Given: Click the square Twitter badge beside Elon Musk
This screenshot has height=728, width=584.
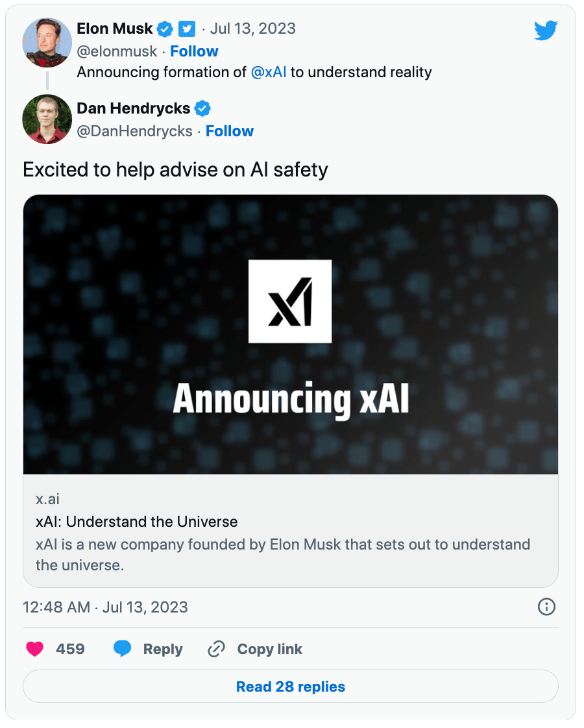Looking at the screenshot, I should pyautogui.click(x=187, y=29).
